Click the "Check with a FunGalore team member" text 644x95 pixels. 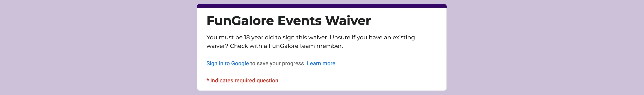(x=286, y=46)
